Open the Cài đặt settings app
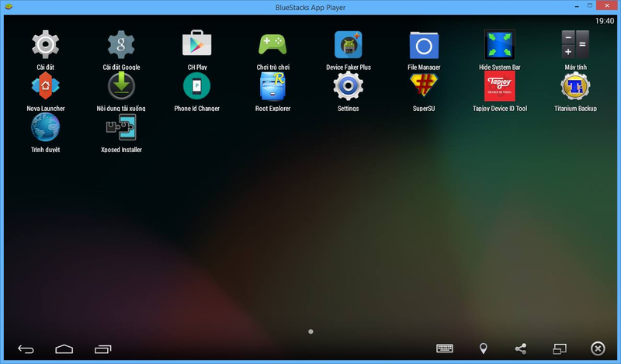The width and height of the screenshot is (621, 364). click(46, 44)
